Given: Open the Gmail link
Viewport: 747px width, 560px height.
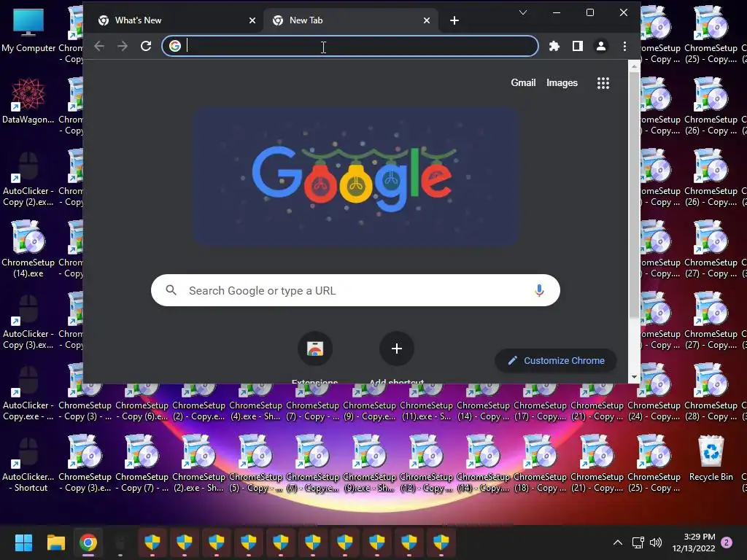Looking at the screenshot, I should pyautogui.click(x=523, y=83).
